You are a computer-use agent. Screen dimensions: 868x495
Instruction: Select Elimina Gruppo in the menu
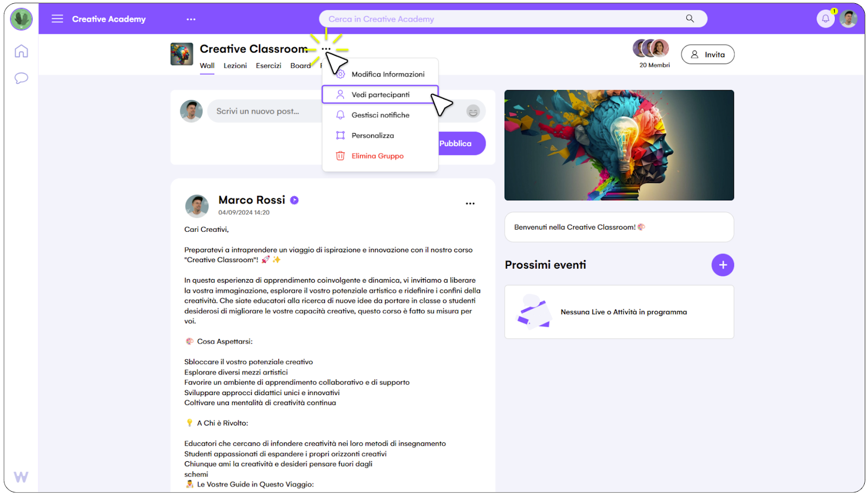380,156
